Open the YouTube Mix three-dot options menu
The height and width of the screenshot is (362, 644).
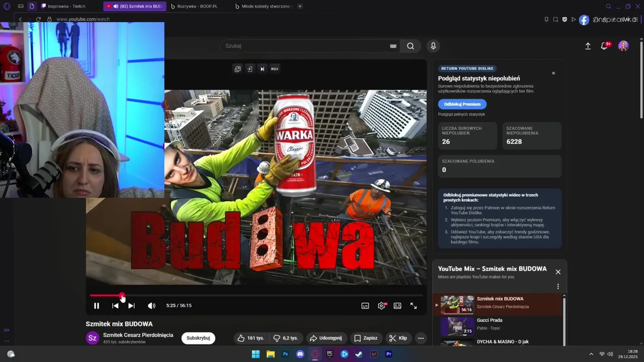(x=558, y=287)
